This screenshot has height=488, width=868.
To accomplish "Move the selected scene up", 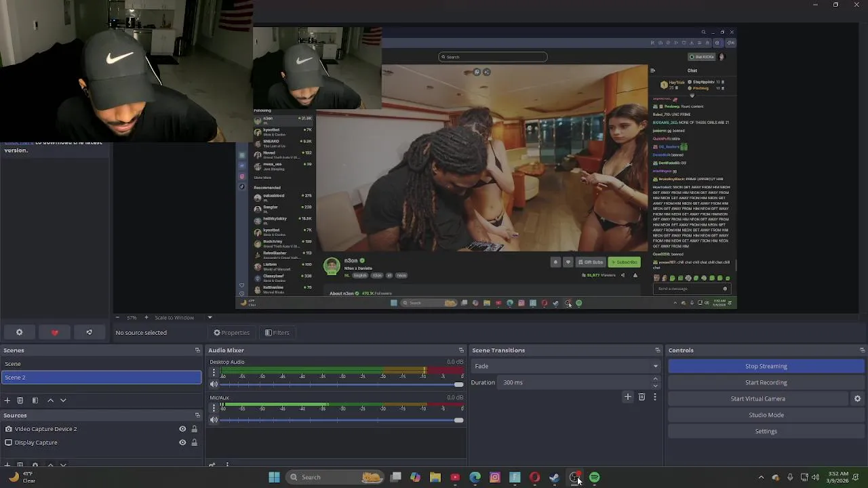I will (x=50, y=401).
